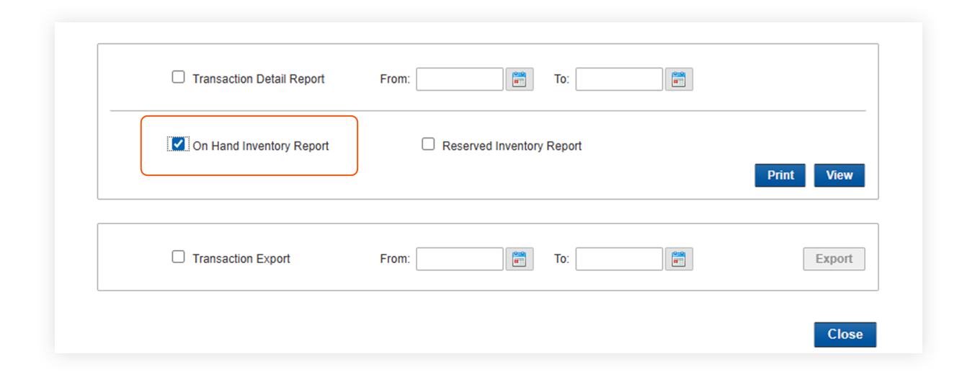Click the On Hand Inventory Report label
The height and width of the screenshot is (390, 980).
click(x=261, y=146)
